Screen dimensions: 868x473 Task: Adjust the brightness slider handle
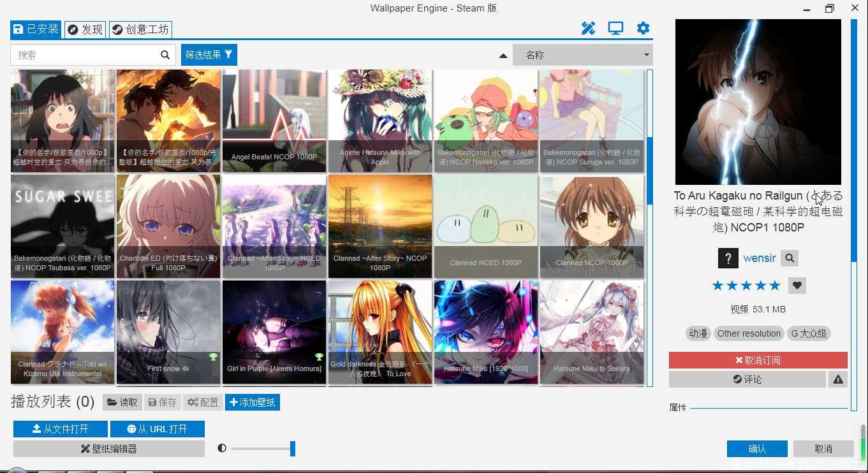click(293, 449)
